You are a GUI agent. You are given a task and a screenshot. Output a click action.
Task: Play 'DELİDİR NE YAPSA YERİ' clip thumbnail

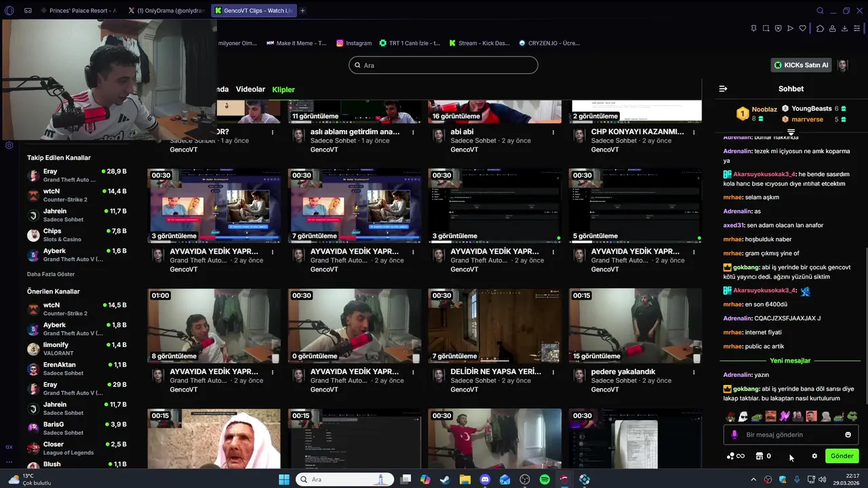[495, 326]
